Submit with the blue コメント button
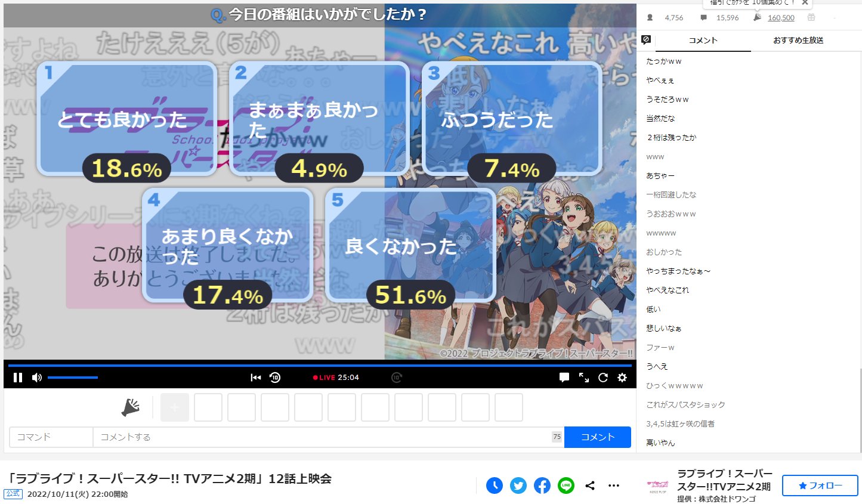The width and height of the screenshot is (862, 504). 598,437
